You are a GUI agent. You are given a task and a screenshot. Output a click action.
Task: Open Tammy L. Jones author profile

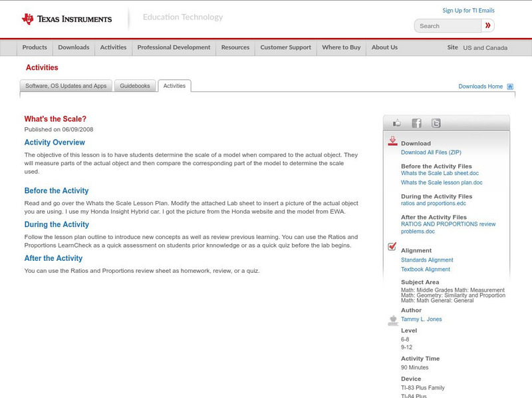point(422,319)
